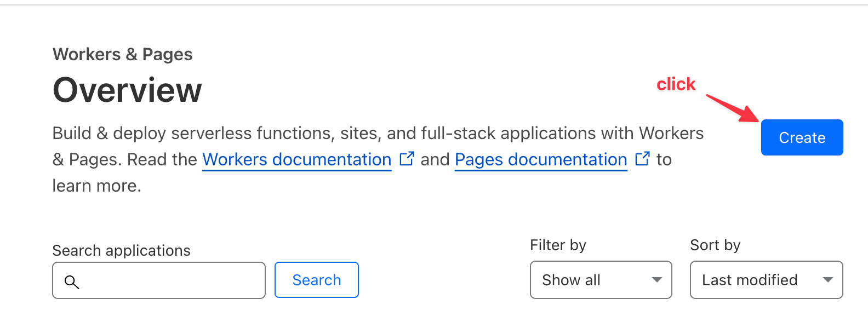Click the red "click" annotation label

(676, 84)
